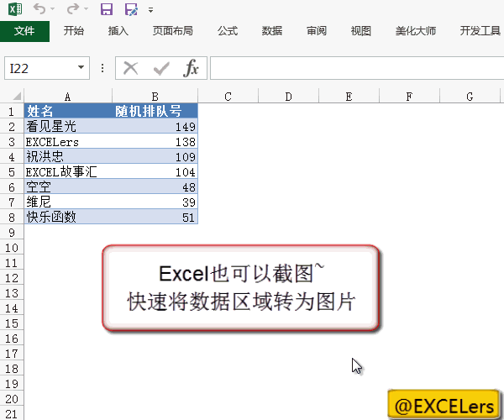
Task: Switch to the 插入 ribbon tab
Action: (118, 31)
